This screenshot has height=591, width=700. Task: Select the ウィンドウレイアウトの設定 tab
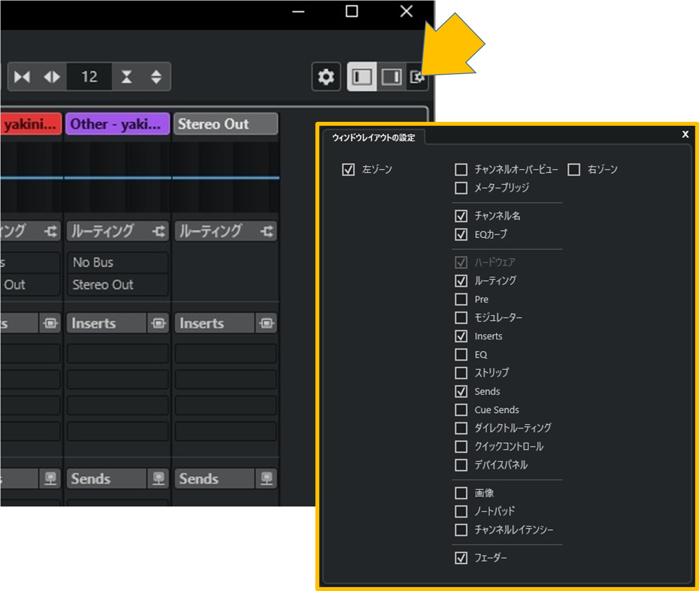coord(373,138)
